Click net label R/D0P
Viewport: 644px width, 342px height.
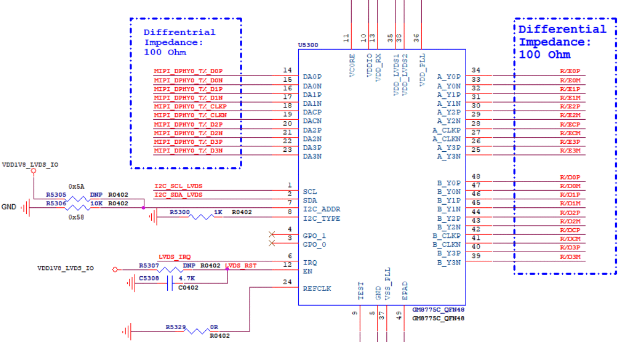tap(570, 177)
